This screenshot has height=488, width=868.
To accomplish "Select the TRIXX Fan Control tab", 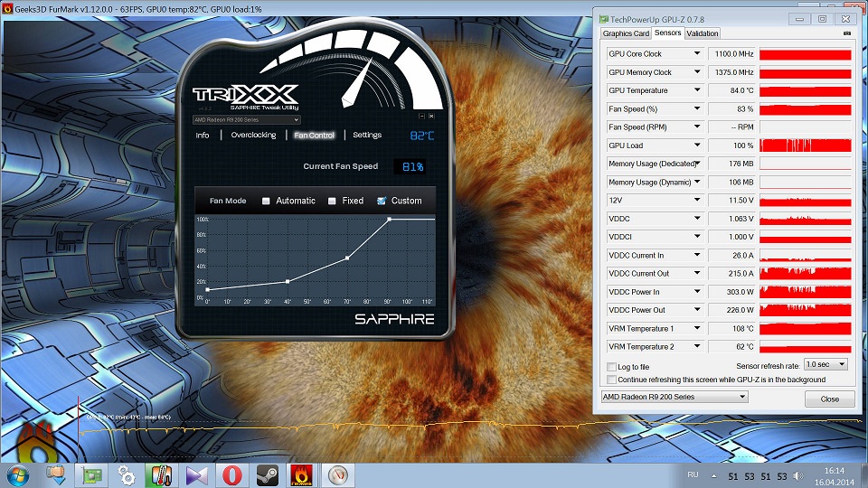I will pyautogui.click(x=314, y=135).
